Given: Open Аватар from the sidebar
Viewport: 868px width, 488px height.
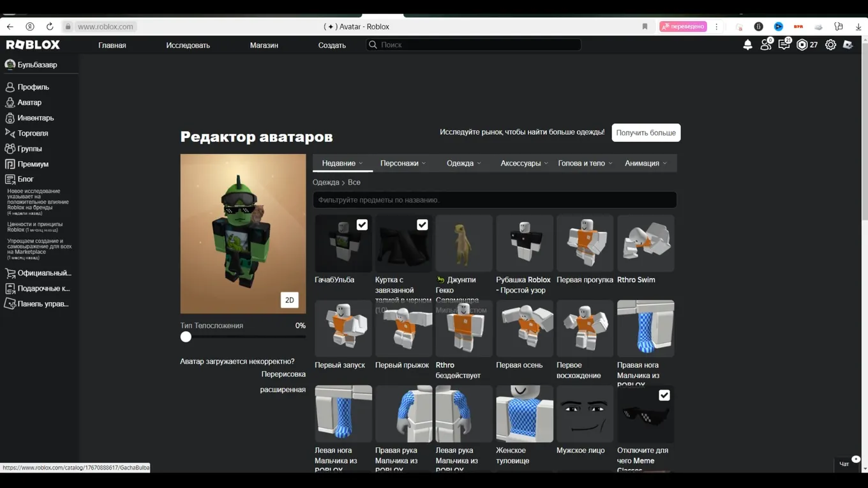Looking at the screenshot, I should [29, 102].
